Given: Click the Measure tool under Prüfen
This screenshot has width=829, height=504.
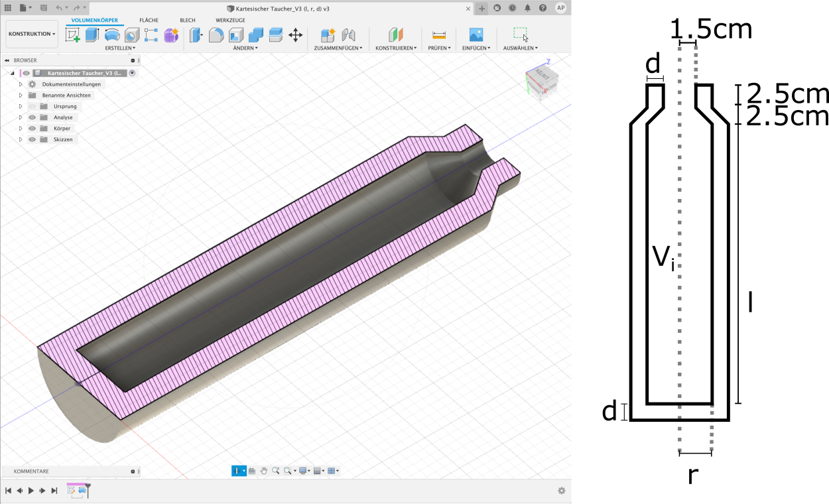Looking at the screenshot, I should pyautogui.click(x=439, y=35).
